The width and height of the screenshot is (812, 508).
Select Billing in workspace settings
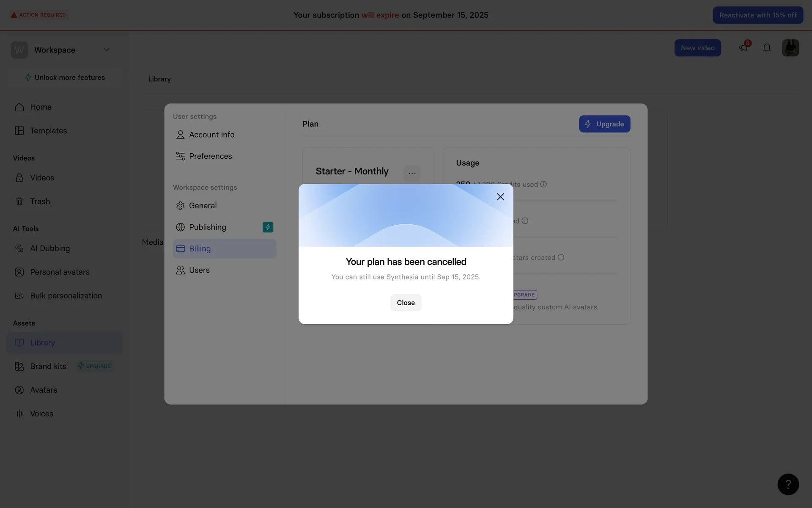pyautogui.click(x=225, y=249)
